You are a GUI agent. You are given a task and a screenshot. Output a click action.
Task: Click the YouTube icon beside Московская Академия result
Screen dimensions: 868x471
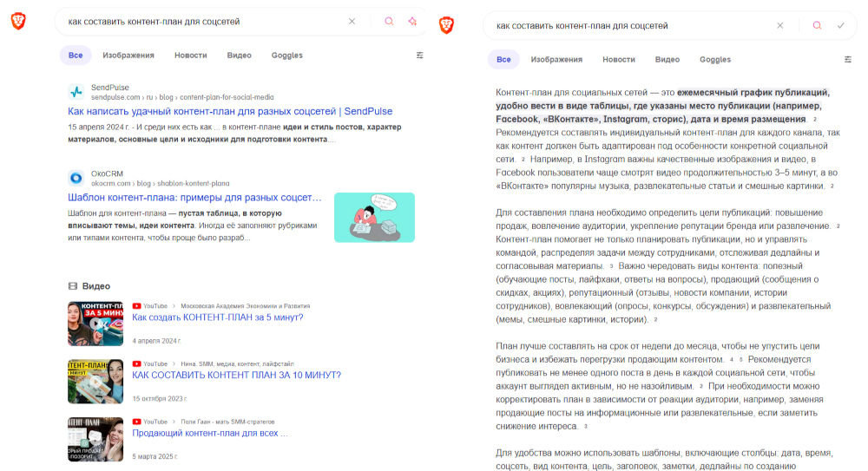(x=137, y=306)
